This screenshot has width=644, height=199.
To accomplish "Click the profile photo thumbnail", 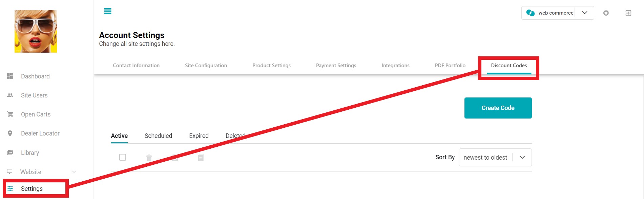I will point(36,31).
